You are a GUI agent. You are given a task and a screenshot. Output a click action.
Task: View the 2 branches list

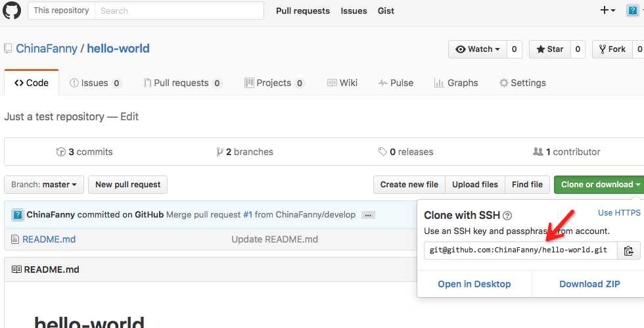point(244,152)
